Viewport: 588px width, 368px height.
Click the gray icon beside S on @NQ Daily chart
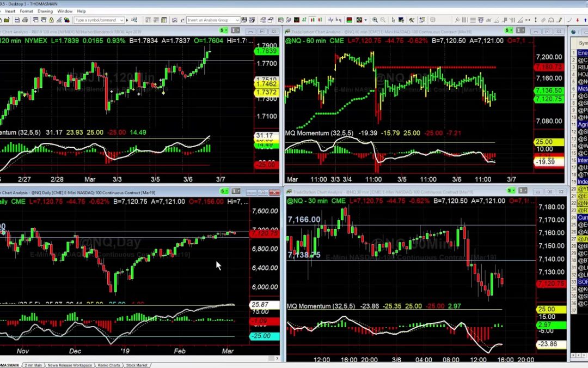(x=236, y=191)
